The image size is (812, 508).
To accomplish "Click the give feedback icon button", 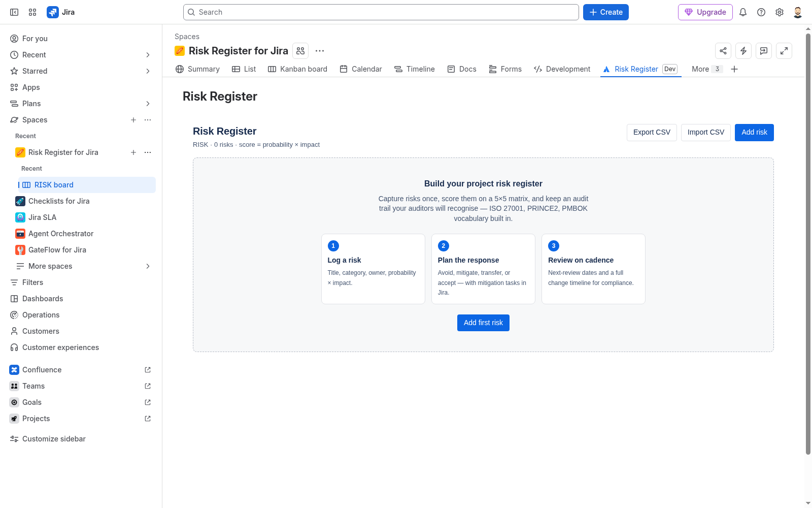I will pos(764,51).
